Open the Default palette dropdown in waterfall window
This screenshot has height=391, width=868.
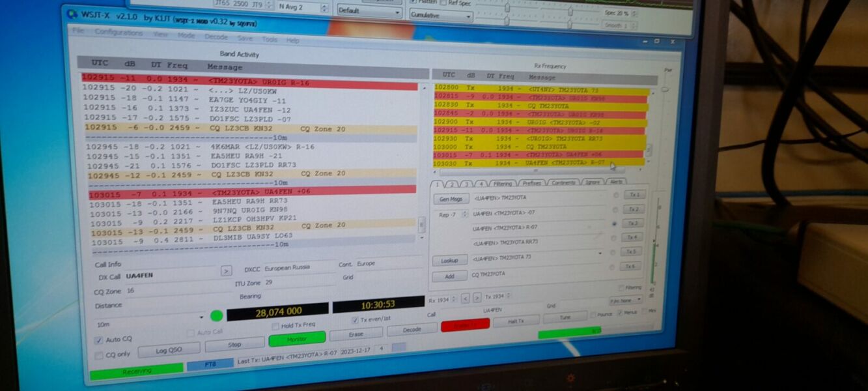click(x=370, y=12)
